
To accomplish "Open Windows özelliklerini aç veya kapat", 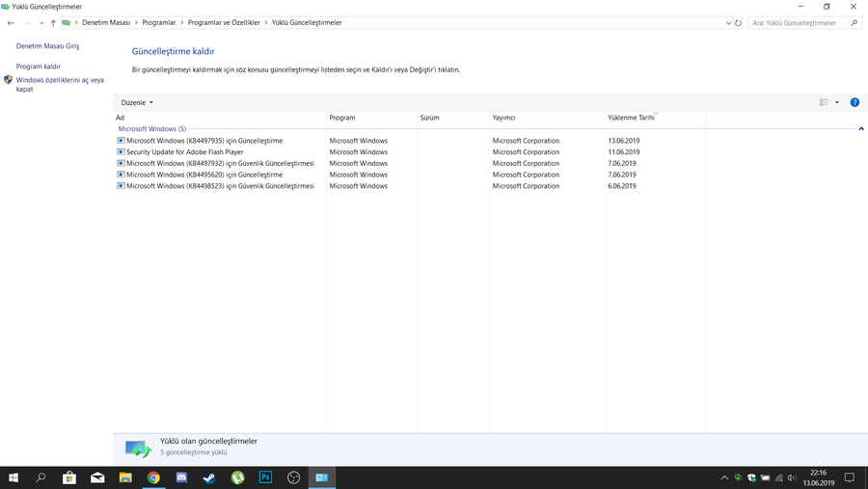I will pos(60,84).
